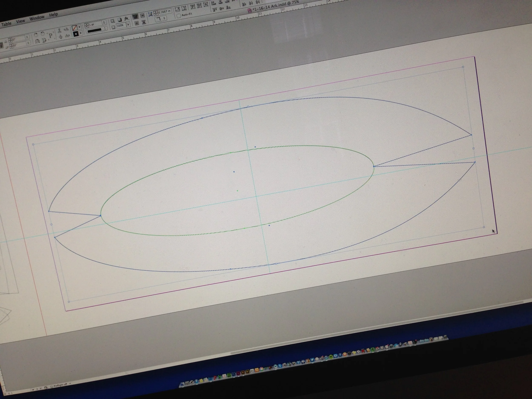The width and height of the screenshot is (532, 399).
Task: Open Spotify from the Dock
Action: [x=331, y=356]
